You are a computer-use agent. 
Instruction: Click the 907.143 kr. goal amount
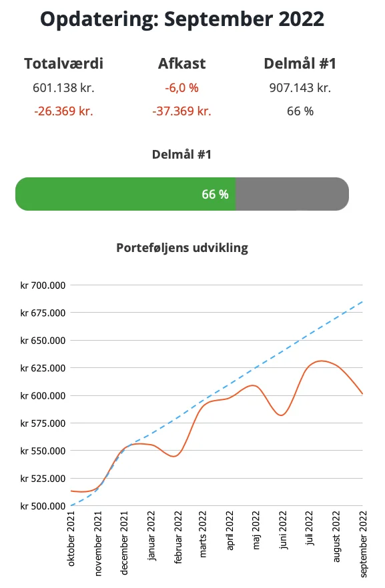tap(300, 87)
